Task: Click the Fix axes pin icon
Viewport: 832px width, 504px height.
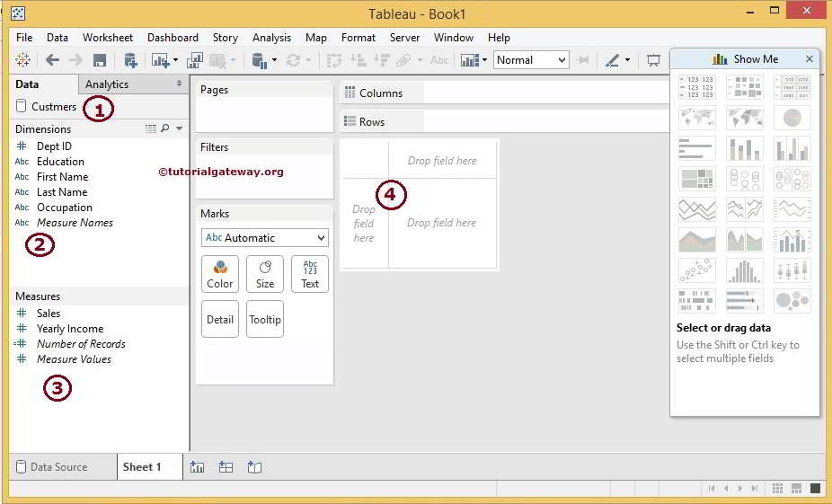Action: (582, 60)
